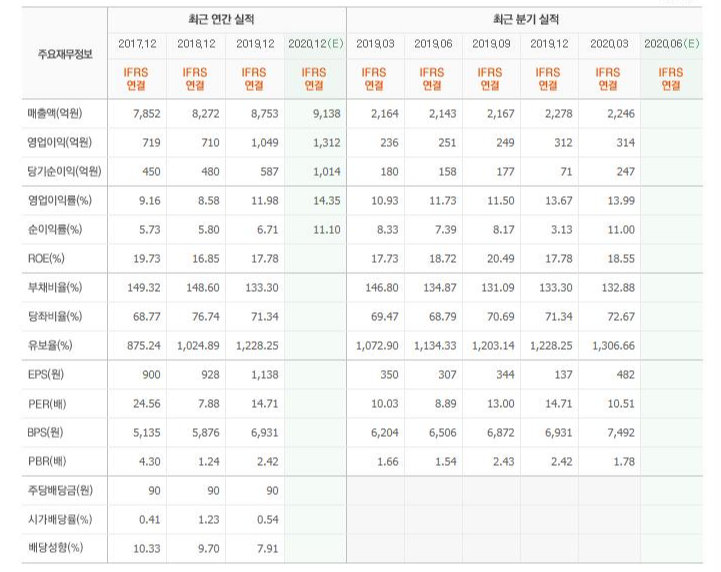Select the 14.35 operating margin estimate

pos(326,200)
